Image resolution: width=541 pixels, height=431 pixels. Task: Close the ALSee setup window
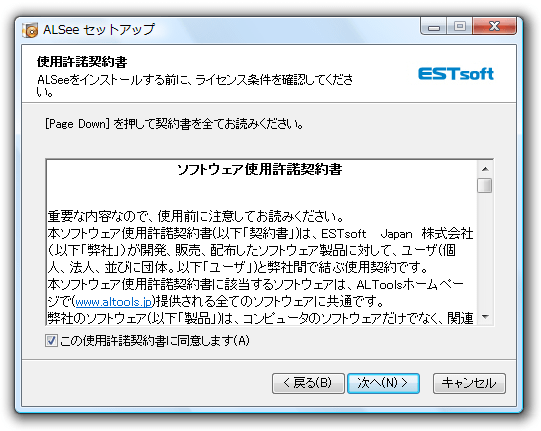pyautogui.click(x=494, y=27)
